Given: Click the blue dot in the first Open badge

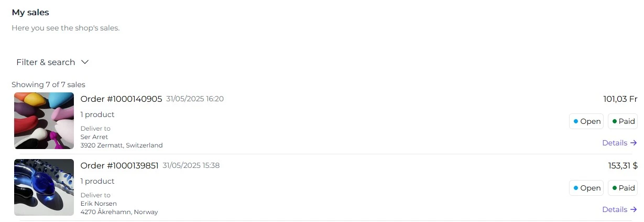Looking at the screenshot, I should click(576, 121).
